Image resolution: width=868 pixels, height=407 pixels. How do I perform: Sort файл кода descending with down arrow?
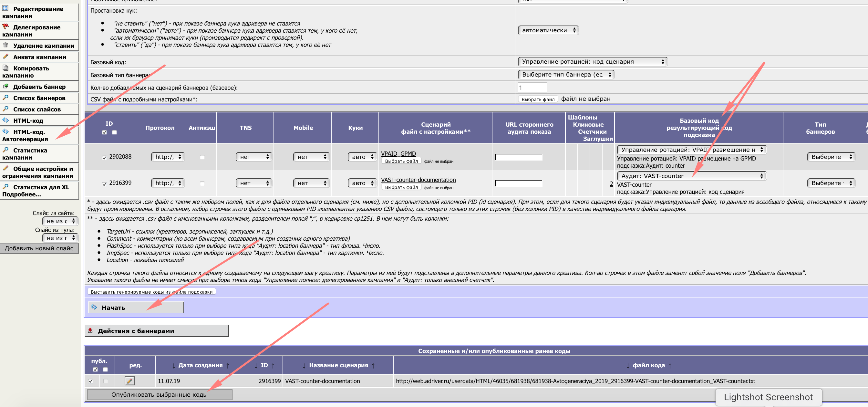click(628, 366)
